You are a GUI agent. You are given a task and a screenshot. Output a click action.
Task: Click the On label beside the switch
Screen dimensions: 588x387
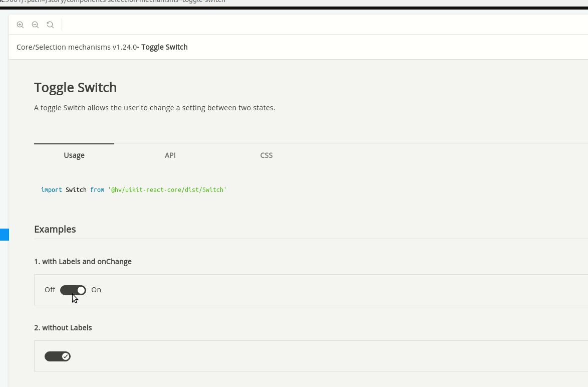[96, 290]
